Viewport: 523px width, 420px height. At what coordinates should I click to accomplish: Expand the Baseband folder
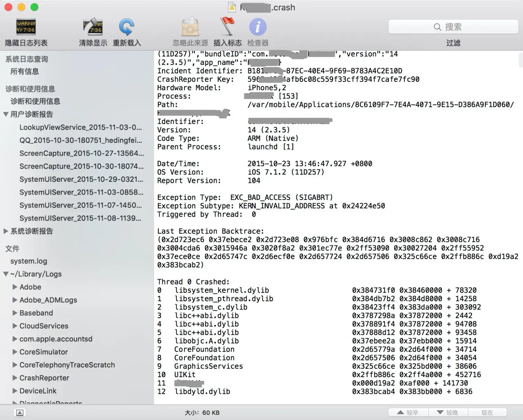15,313
